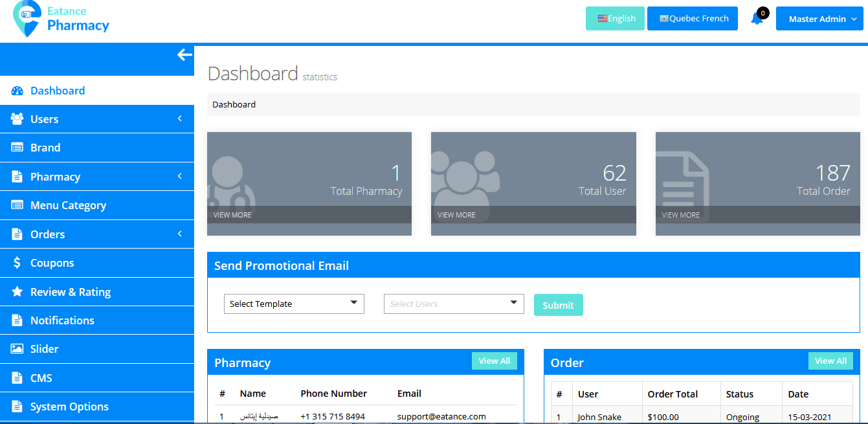Click View All on the Pharmacy table
868x424 pixels.
pyautogui.click(x=494, y=361)
